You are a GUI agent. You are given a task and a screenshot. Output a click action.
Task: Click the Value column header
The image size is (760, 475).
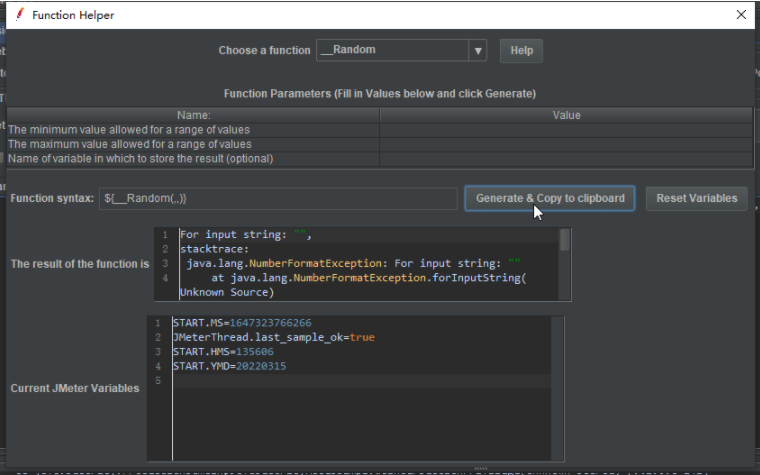pyautogui.click(x=566, y=115)
